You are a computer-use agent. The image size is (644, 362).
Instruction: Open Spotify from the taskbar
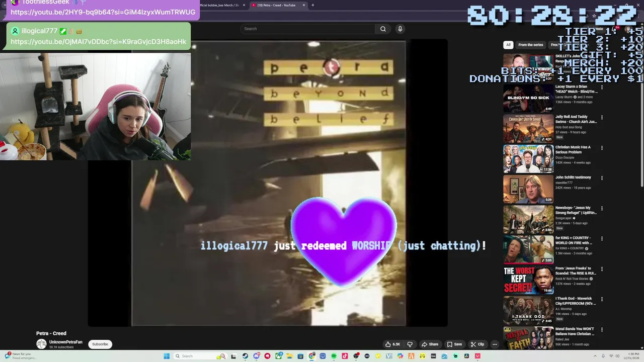point(334,356)
